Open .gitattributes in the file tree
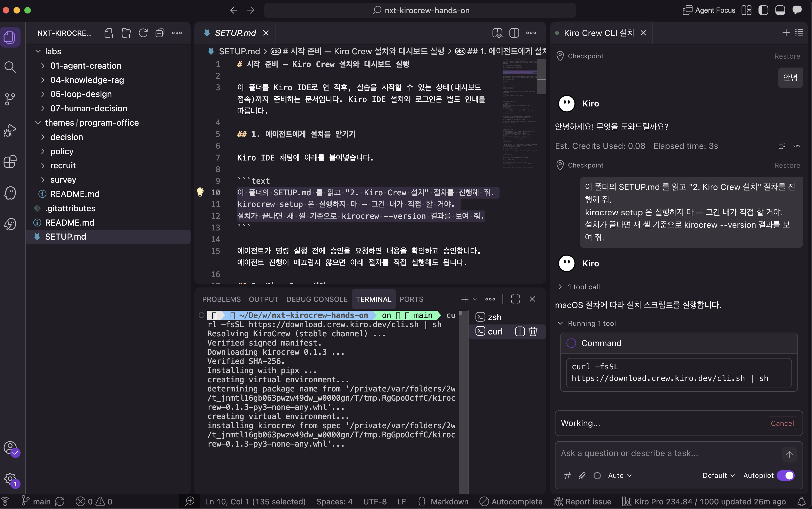 (x=108, y=208)
